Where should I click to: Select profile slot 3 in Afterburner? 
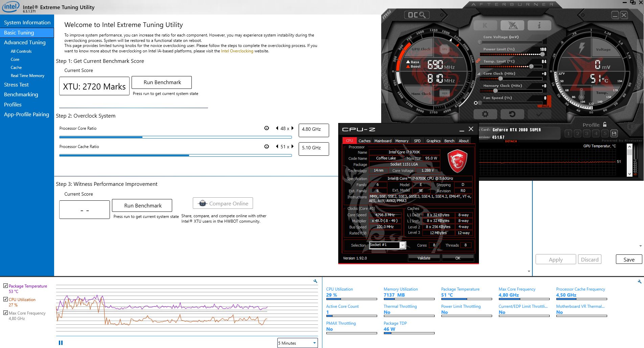click(586, 133)
